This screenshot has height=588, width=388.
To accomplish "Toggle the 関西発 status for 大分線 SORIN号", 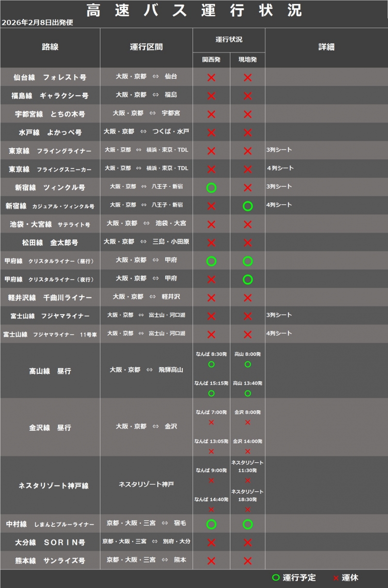I will pos(210,541).
